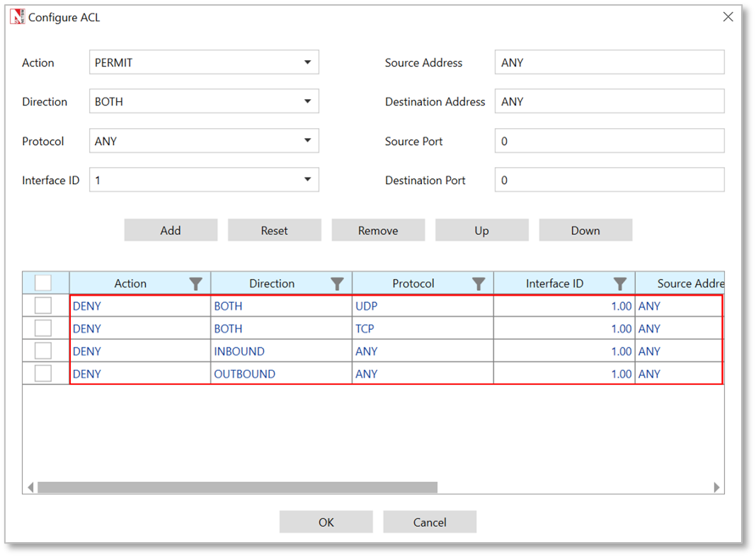
Task: Open the Protocol column filter icon
Action: 479,284
